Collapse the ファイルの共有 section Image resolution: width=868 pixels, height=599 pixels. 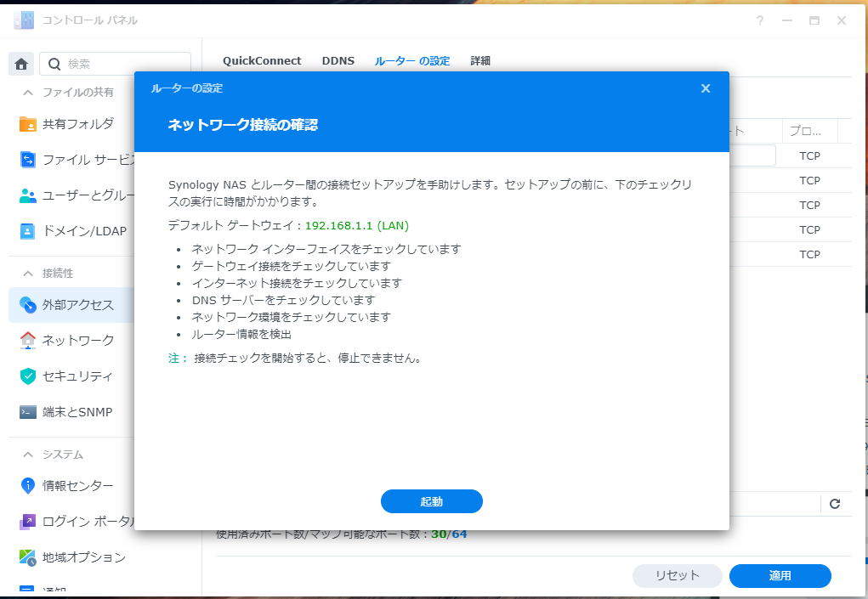[28, 93]
